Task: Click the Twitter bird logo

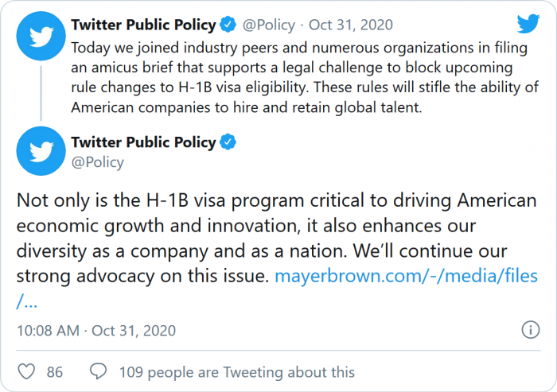Action: 528,24
